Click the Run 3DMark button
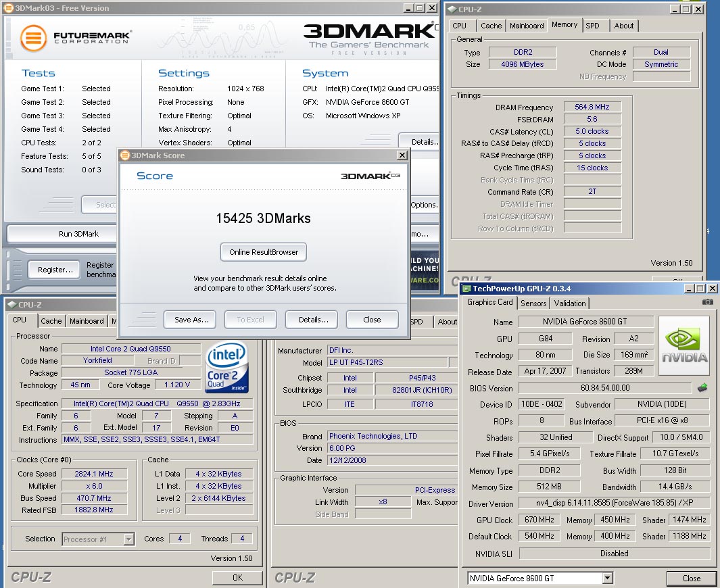The image size is (720, 588). coord(62,234)
